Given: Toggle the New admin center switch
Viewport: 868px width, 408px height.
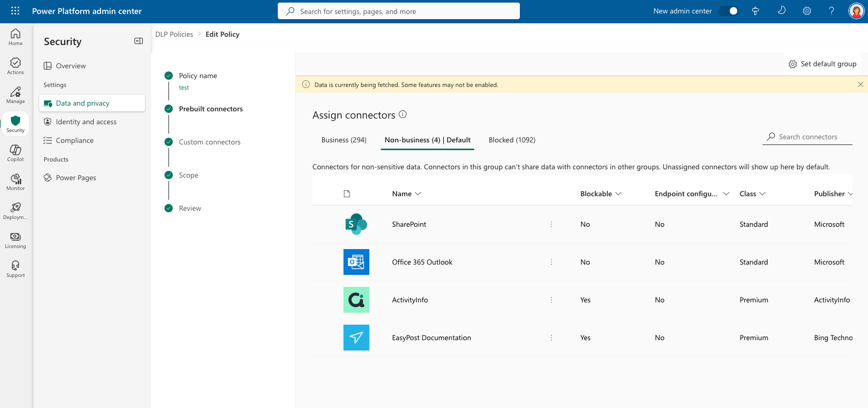Looking at the screenshot, I should (728, 11).
